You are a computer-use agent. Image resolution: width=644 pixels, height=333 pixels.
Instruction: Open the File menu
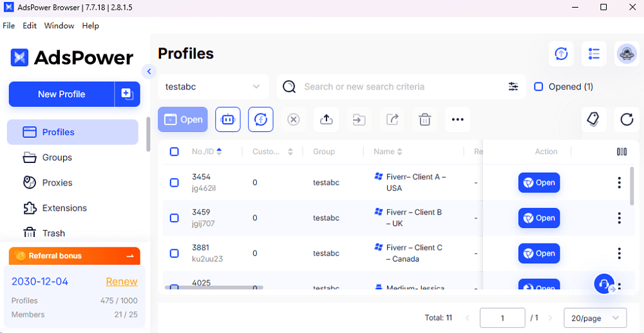click(8, 26)
